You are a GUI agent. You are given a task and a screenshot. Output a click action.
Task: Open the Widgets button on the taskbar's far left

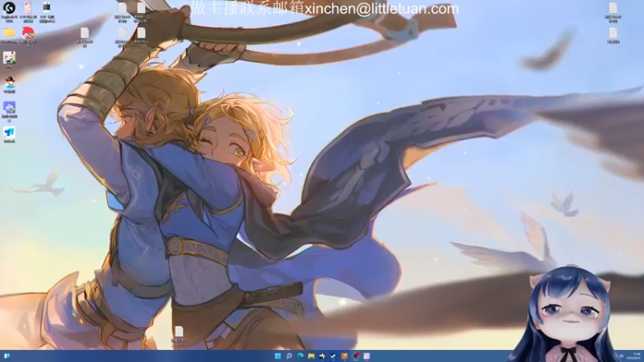tap(6, 356)
